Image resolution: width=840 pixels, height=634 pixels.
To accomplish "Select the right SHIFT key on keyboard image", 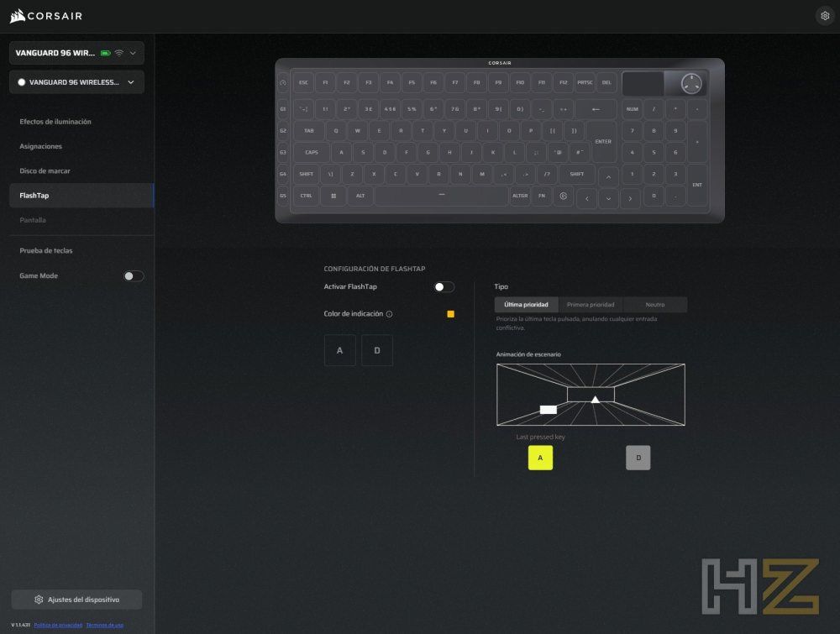I will 576,174.
